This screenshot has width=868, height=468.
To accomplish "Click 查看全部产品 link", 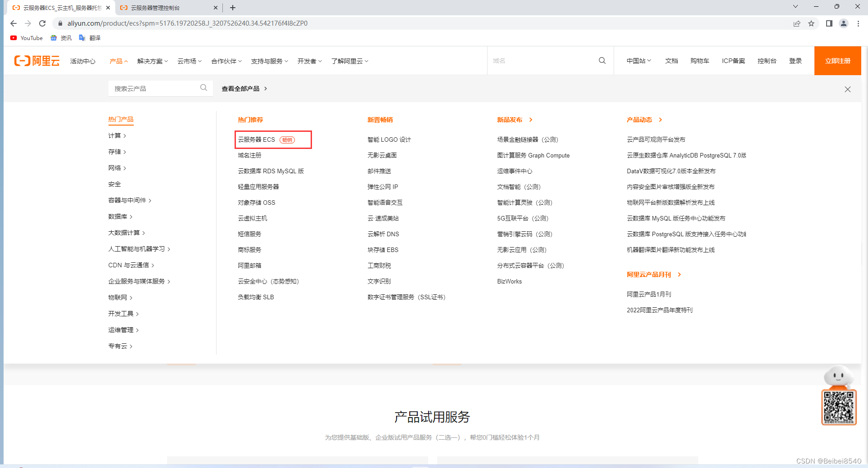I will [244, 89].
